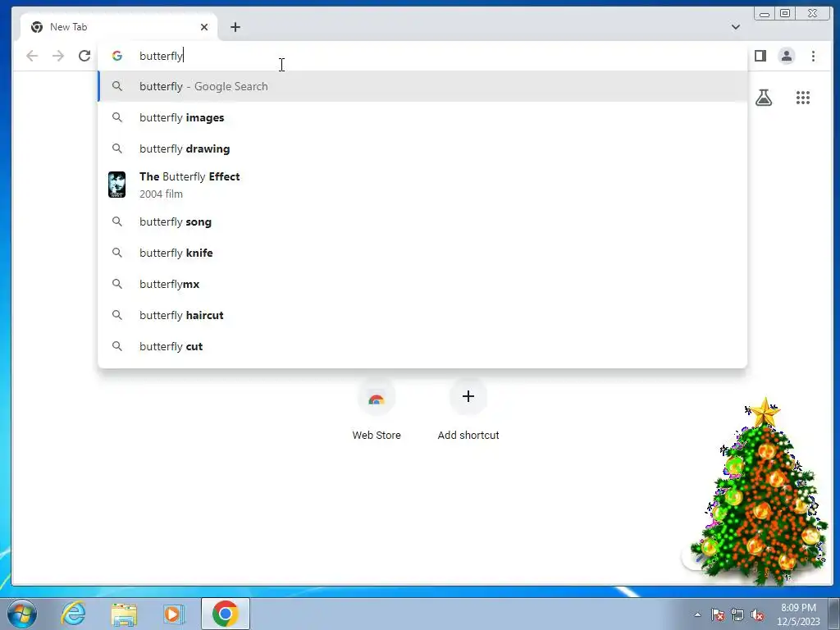The image size is (840, 630).
Task: Click the network tray icon
Action: 737,614
